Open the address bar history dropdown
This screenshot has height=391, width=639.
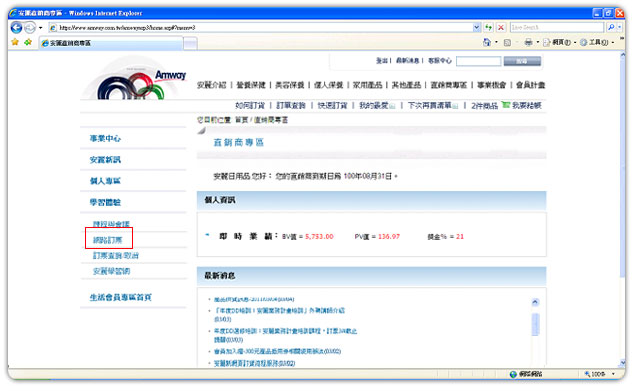point(476,27)
